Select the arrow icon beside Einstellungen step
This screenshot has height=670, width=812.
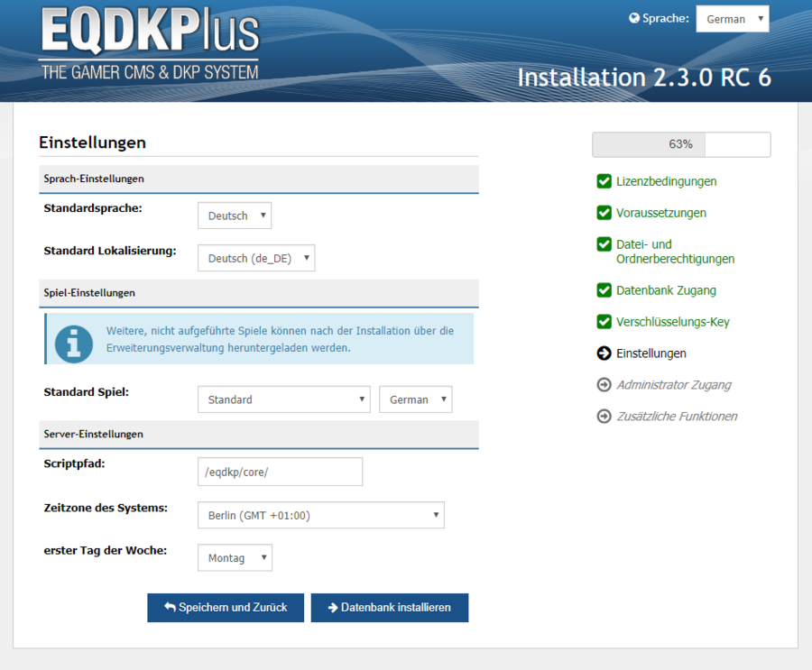[x=603, y=353]
